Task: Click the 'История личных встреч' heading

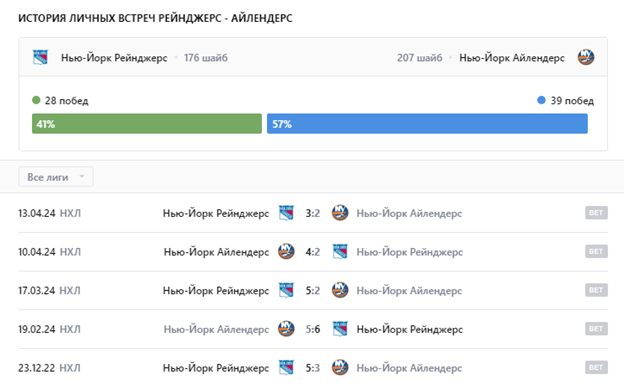Action: click(155, 18)
